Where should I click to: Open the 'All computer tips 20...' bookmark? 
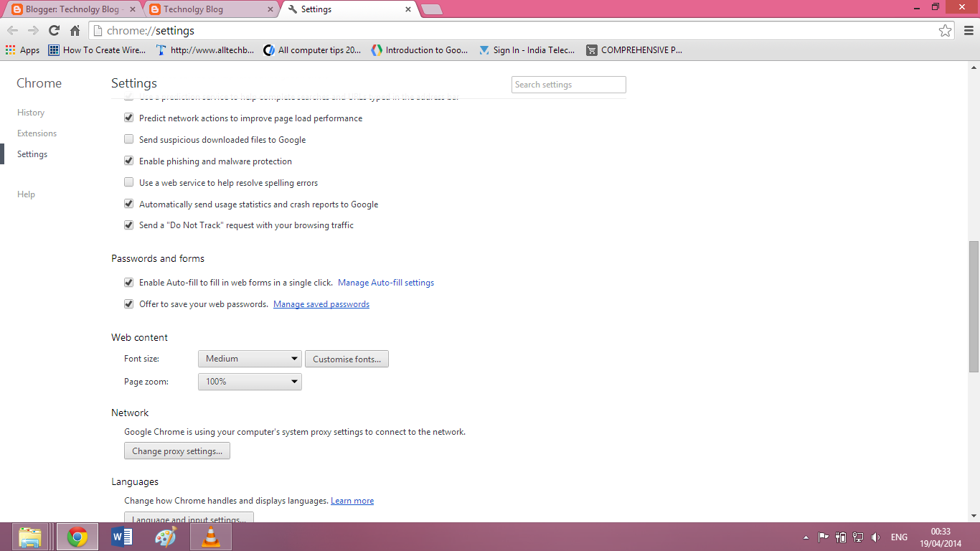pos(312,50)
